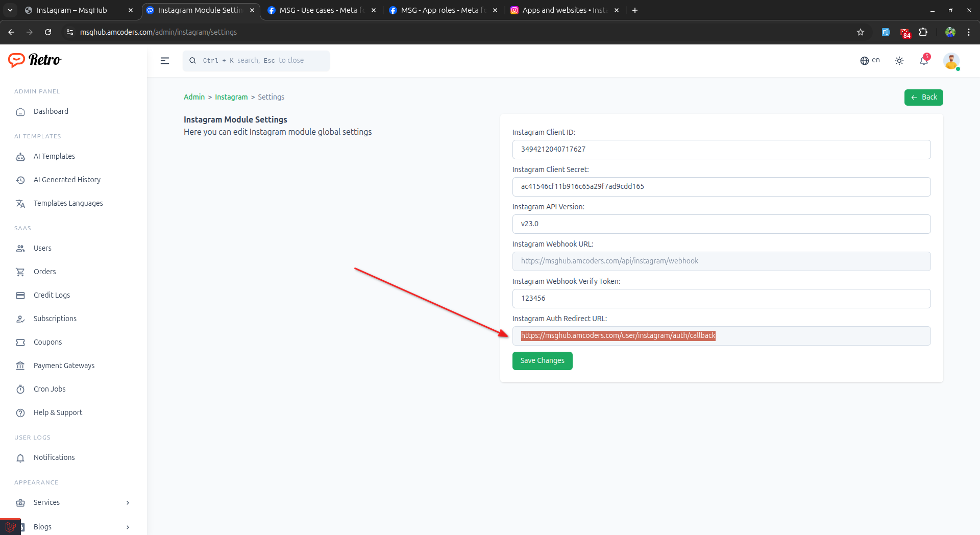View Credit Logs
Screen dimensions: 980x535
click(51, 295)
